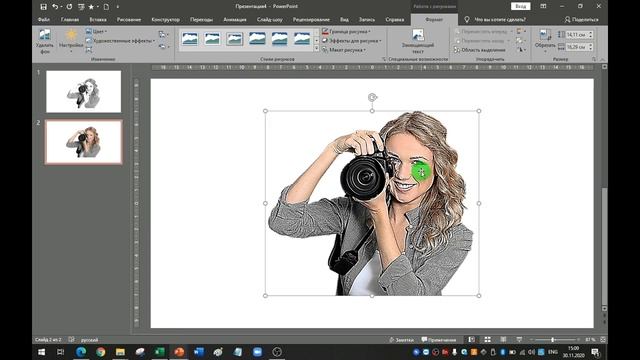Open Word from the taskbar
This screenshot has width=640, height=360.
click(198, 352)
